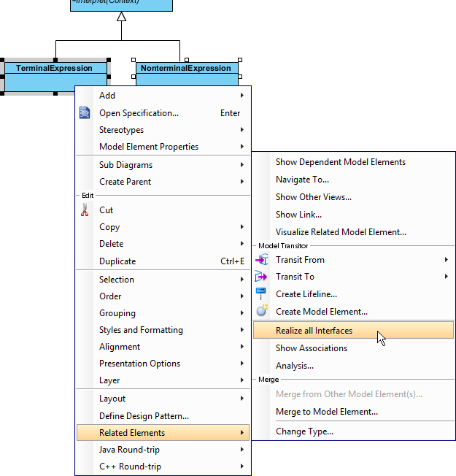Click the Cut scissors icon
Viewport: 456px width, 476px height.
[x=85, y=210]
